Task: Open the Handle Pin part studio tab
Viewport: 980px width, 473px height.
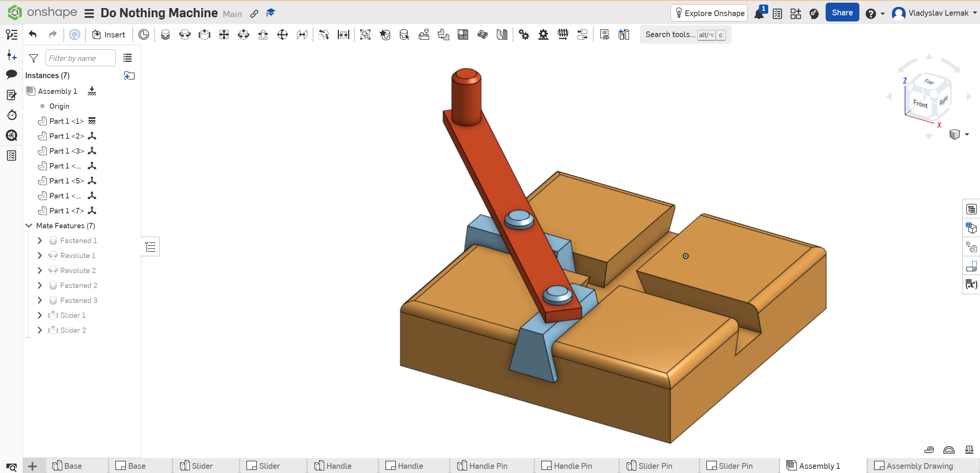Action: (x=488, y=466)
